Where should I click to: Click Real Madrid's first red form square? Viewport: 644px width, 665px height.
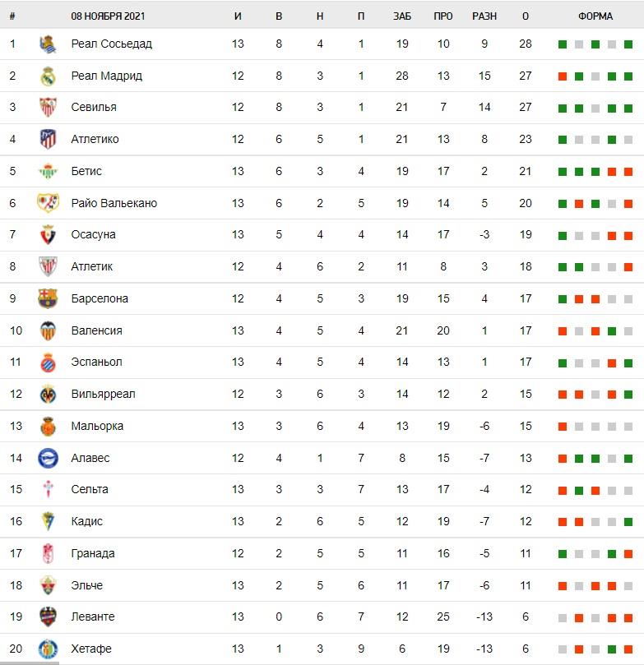pos(563,76)
